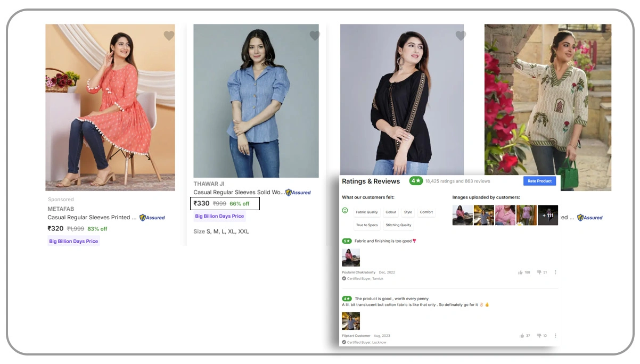Choose the Comfort feedback tag
Screen dimensions: 640x364
[426, 212]
